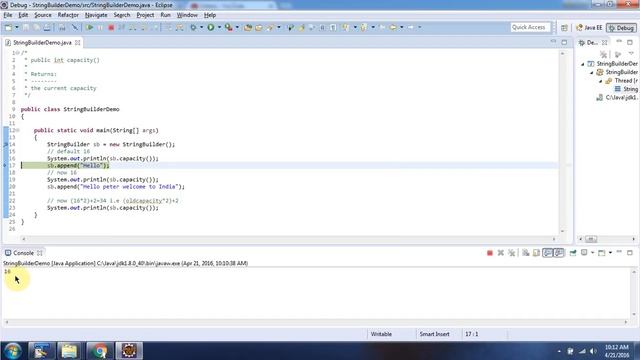Toggle breakpoint marker on line 14

click(5, 144)
